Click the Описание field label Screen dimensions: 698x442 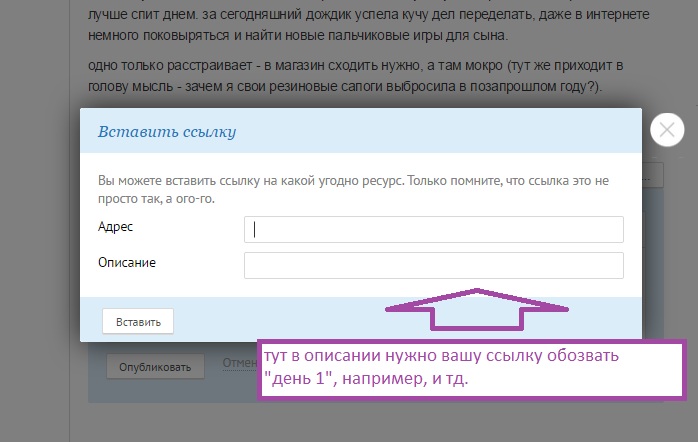point(126,263)
